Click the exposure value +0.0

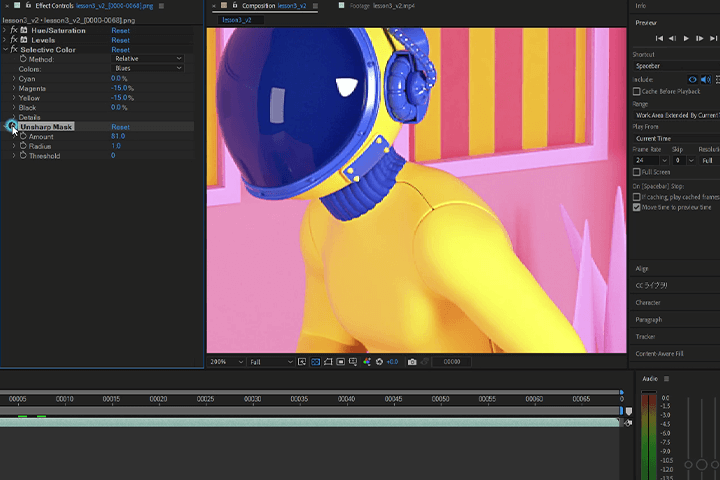coord(392,362)
